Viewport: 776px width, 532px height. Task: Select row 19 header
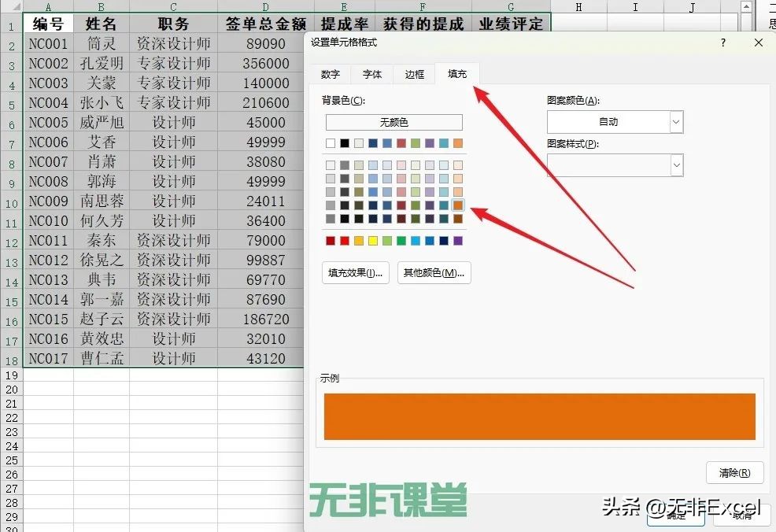[11, 375]
